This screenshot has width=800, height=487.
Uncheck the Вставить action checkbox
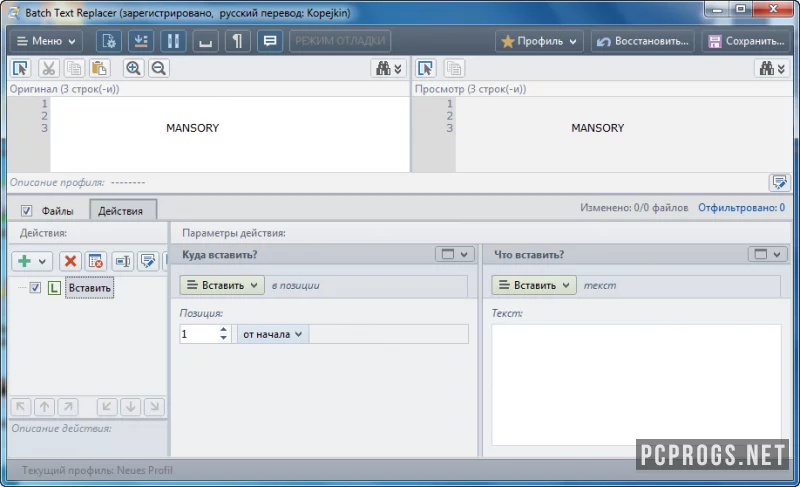tap(35, 288)
